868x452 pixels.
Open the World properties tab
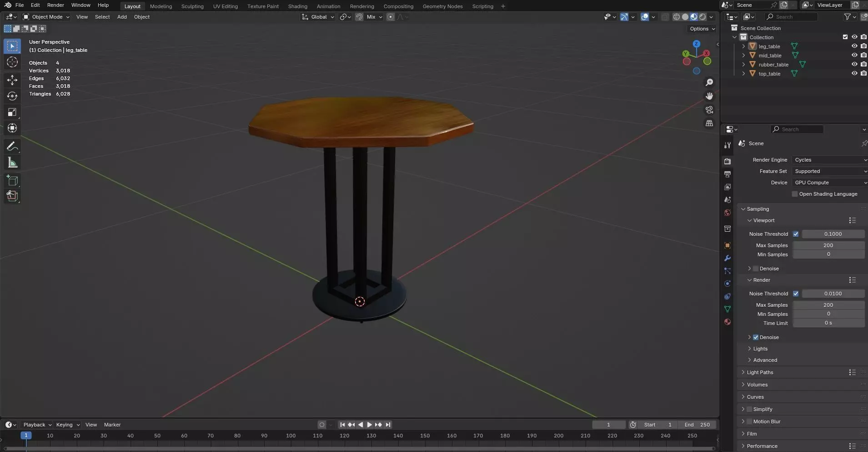pyautogui.click(x=728, y=213)
